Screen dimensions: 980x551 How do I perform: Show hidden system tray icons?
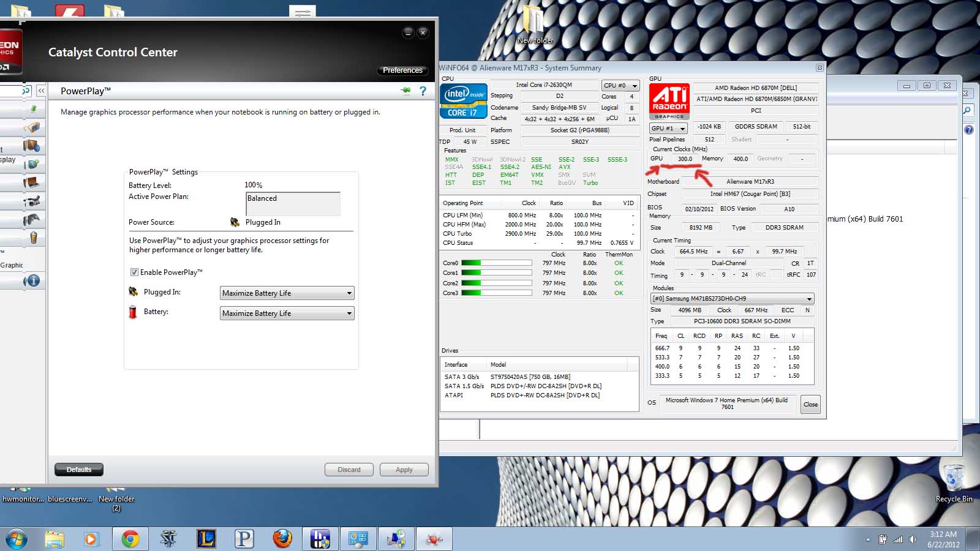tap(868, 539)
